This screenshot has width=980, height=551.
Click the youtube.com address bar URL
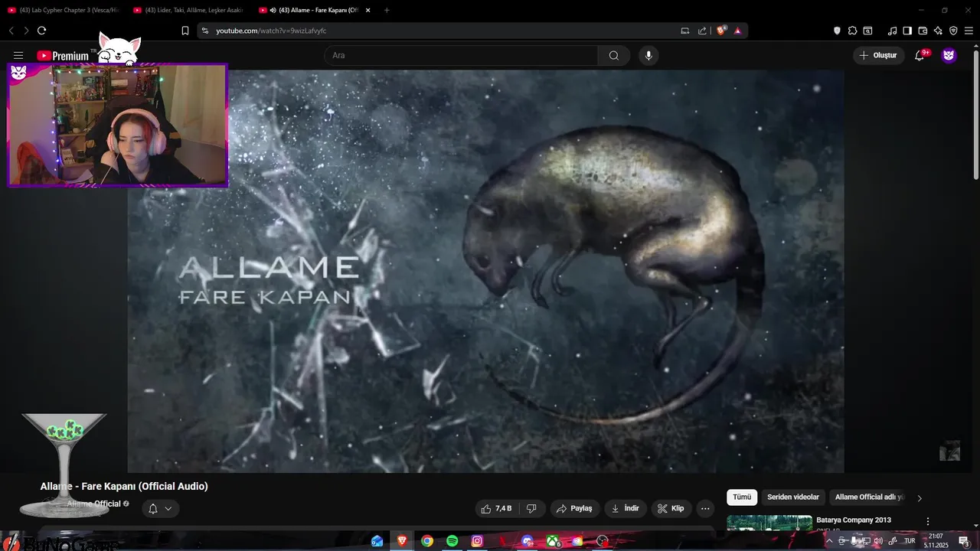point(271,31)
